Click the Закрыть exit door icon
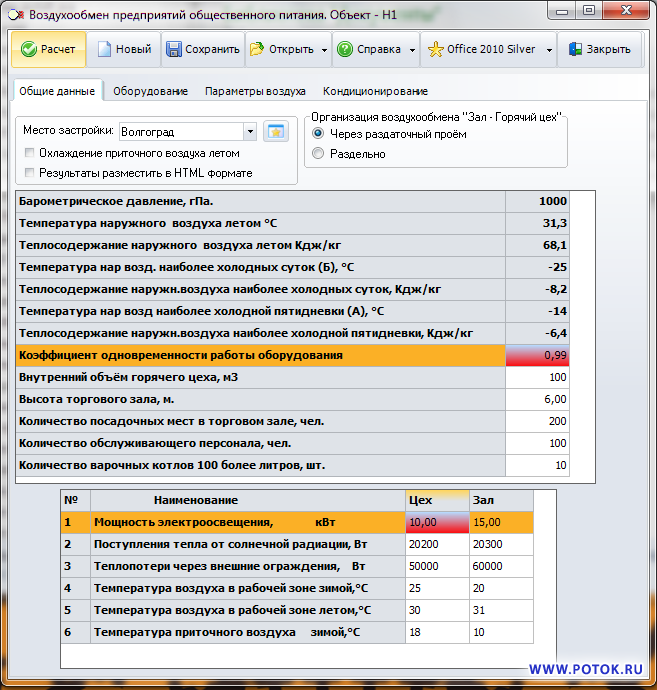The height and width of the screenshot is (690, 657). [574, 49]
